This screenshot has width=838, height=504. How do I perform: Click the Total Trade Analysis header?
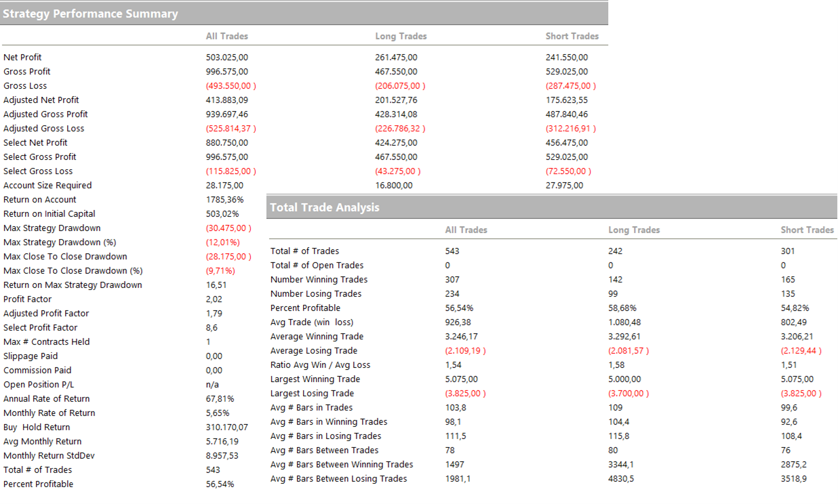(325, 207)
